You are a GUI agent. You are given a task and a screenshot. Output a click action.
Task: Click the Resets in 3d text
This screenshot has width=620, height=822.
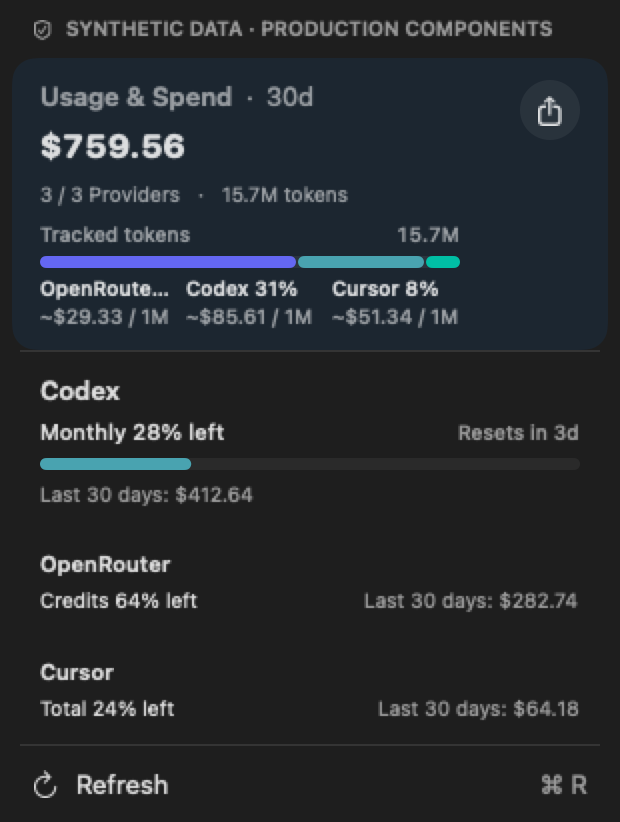point(518,433)
